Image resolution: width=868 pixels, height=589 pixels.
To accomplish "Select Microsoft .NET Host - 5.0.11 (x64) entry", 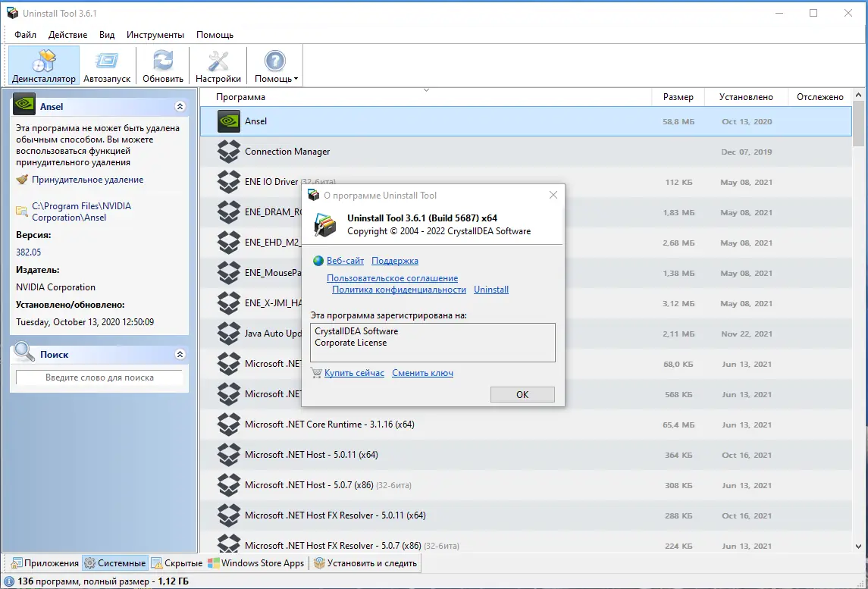I will pyautogui.click(x=311, y=455).
